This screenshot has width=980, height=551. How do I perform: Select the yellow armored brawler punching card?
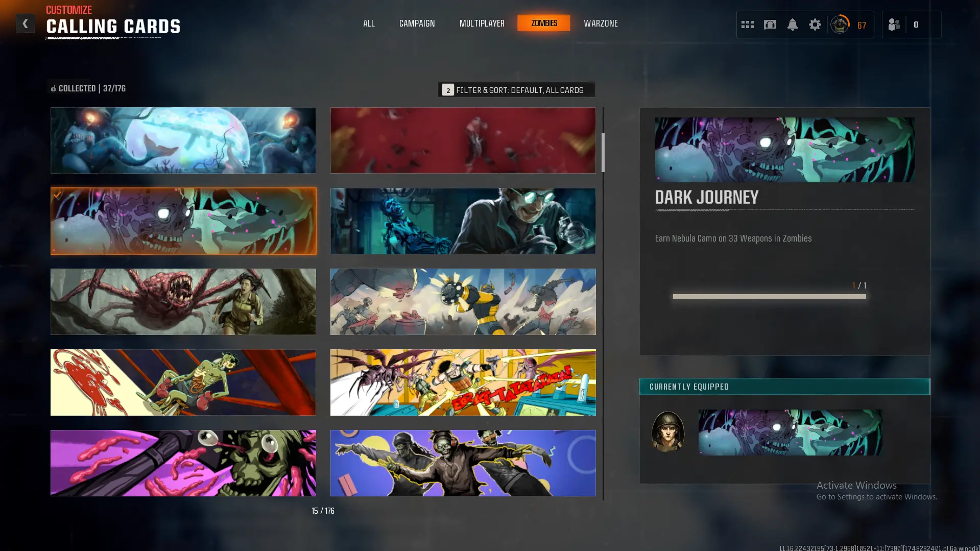[463, 302]
